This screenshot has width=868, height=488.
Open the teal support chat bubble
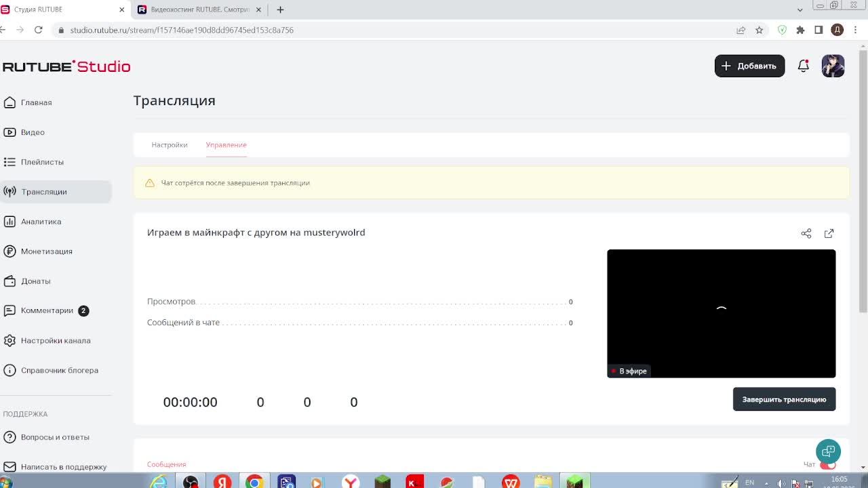[828, 451]
